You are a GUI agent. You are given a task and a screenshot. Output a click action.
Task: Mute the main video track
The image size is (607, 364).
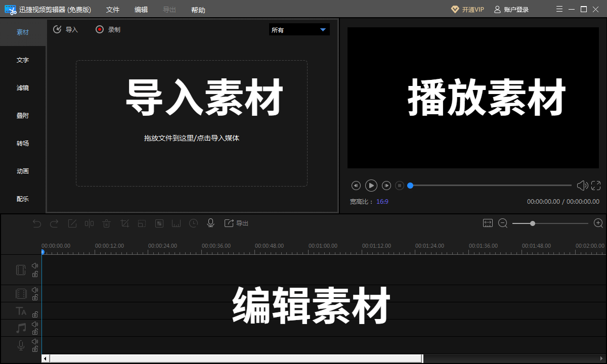[34, 264]
